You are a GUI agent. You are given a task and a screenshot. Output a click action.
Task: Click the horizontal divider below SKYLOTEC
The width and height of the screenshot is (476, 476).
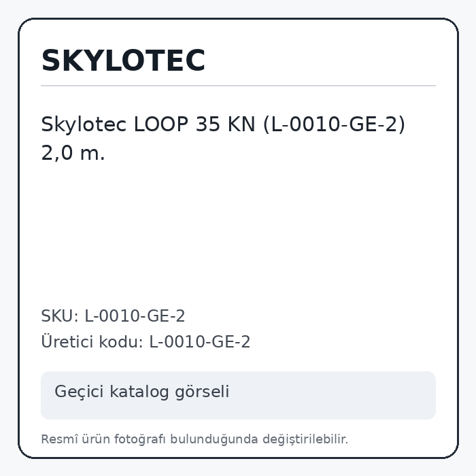238,86
